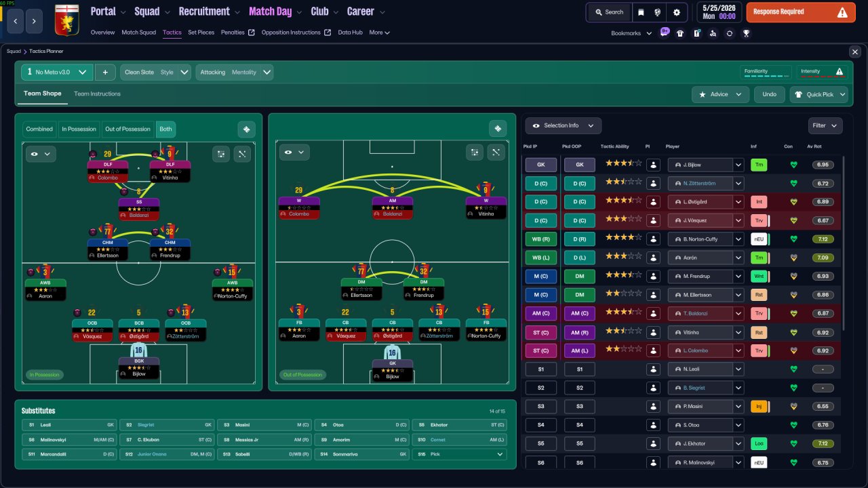Add a new tactic with the plus button
This screenshot has height=488, width=868.
pyautogui.click(x=105, y=73)
